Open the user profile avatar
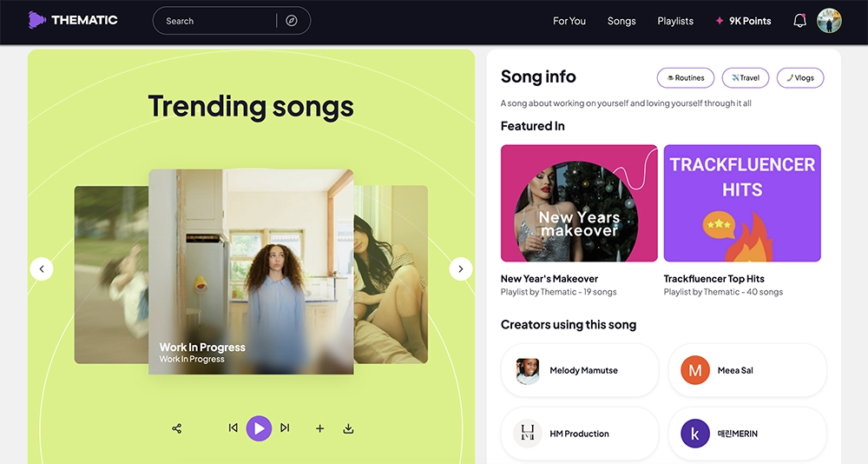This screenshot has width=868, height=464. (829, 21)
